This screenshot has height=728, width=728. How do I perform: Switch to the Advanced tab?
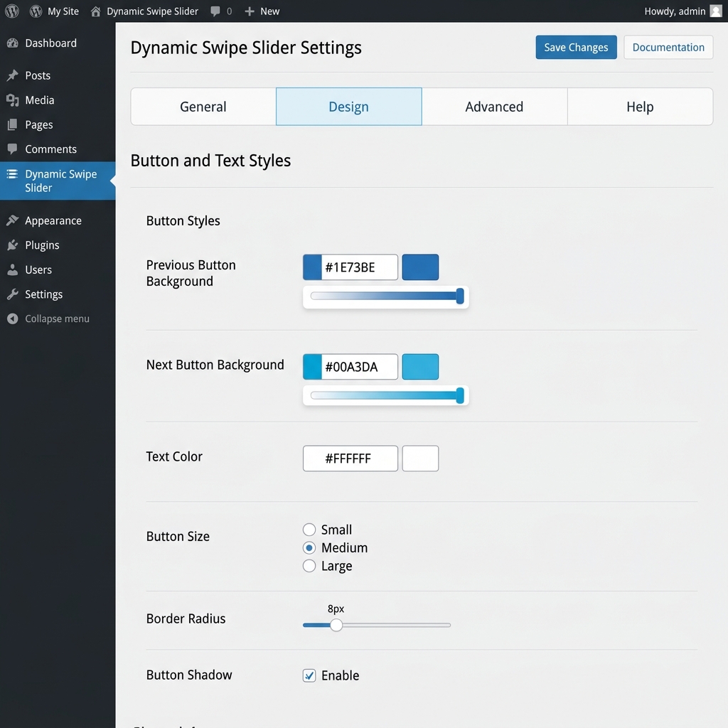coord(495,107)
